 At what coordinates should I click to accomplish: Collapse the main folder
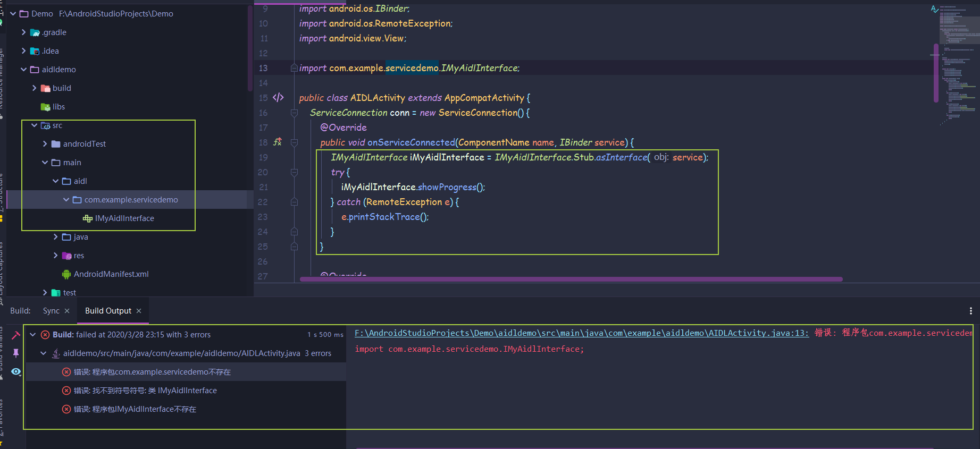point(45,163)
